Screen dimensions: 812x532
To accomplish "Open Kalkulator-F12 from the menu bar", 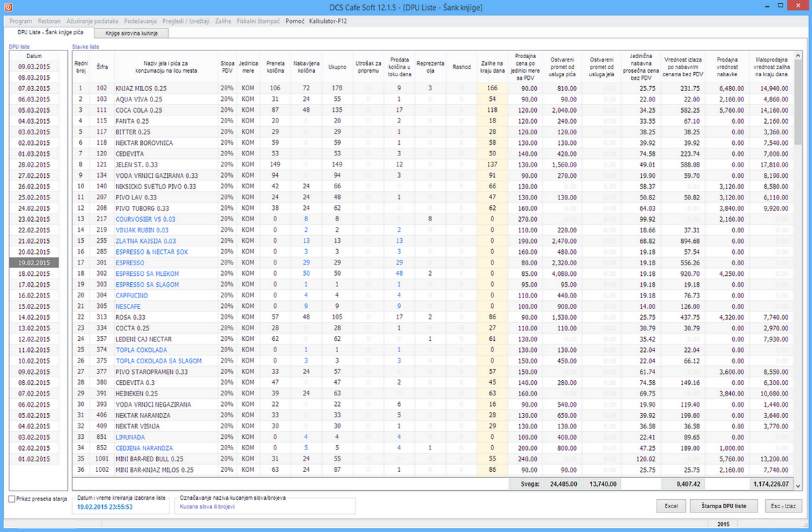I will 328,21.
